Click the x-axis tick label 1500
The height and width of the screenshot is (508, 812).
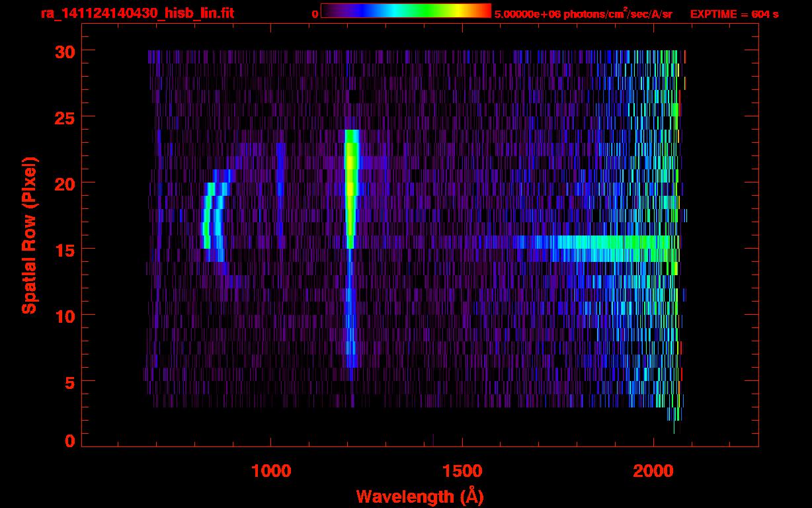coord(462,471)
